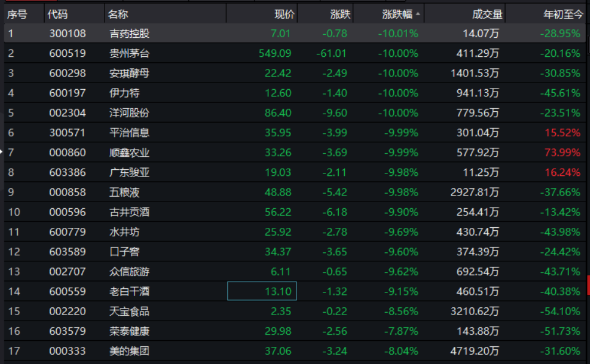590x364 pixels.
Task: Click year-to-date value 15.52%
Action: pos(562,133)
